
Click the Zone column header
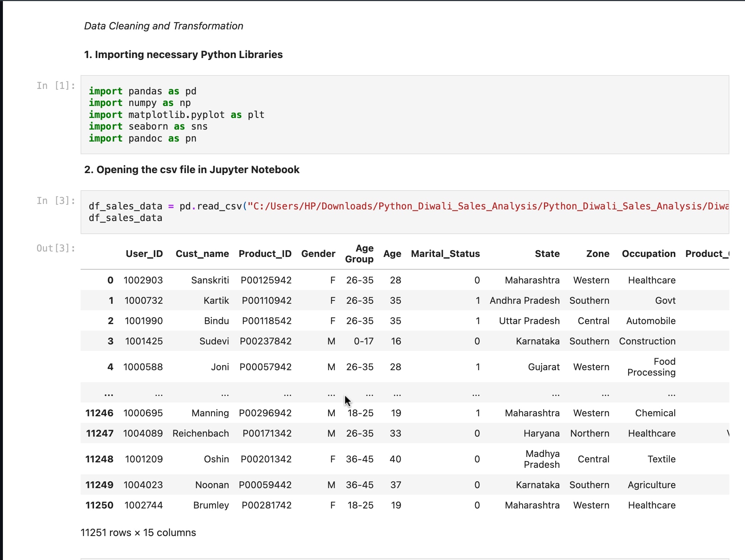[x=598, y=254]
